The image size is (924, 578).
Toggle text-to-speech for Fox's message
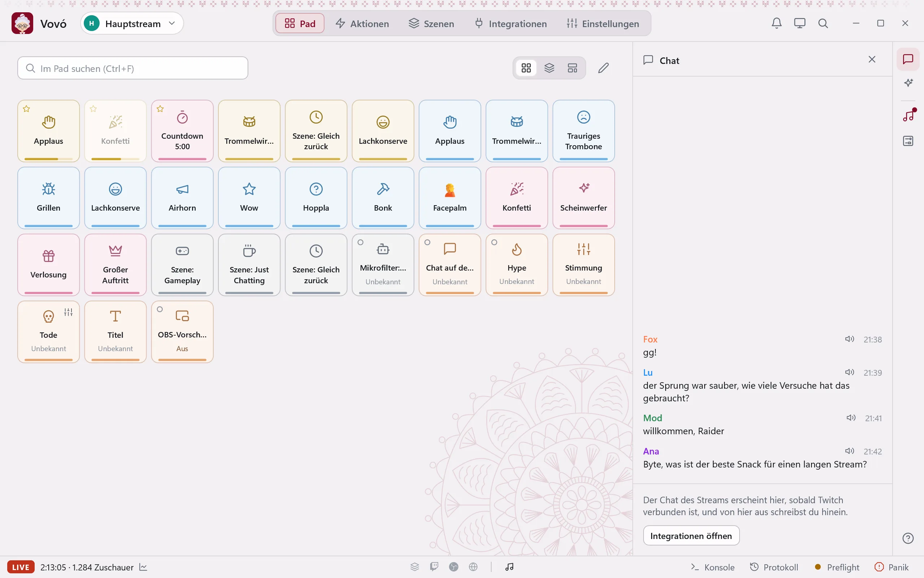click(849, 339)
